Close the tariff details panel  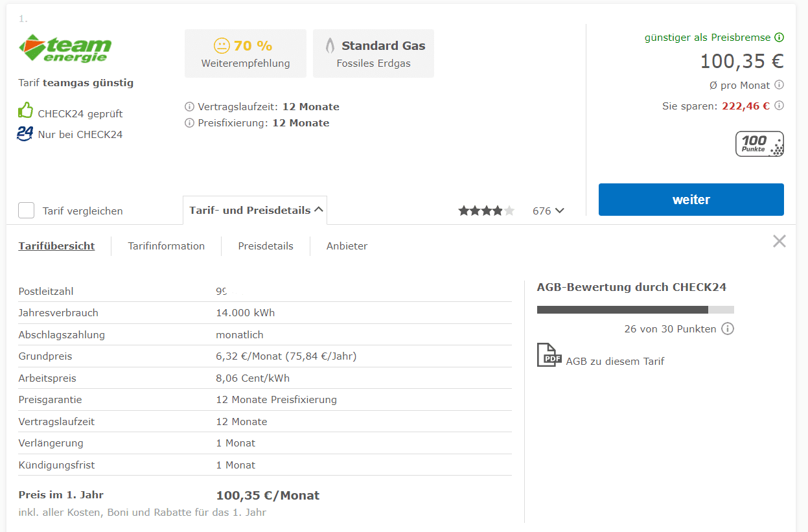779,241
